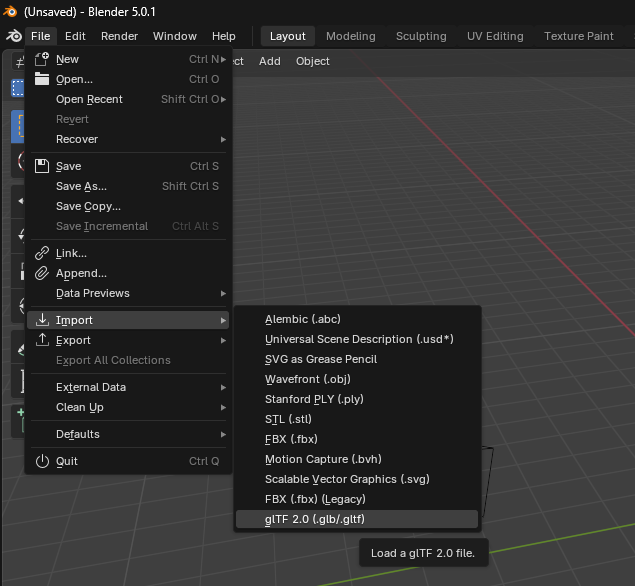The width and height of the screenshot is (635, 586).
Task: Click the Quit power icon
Action: [x=42, y=461]
